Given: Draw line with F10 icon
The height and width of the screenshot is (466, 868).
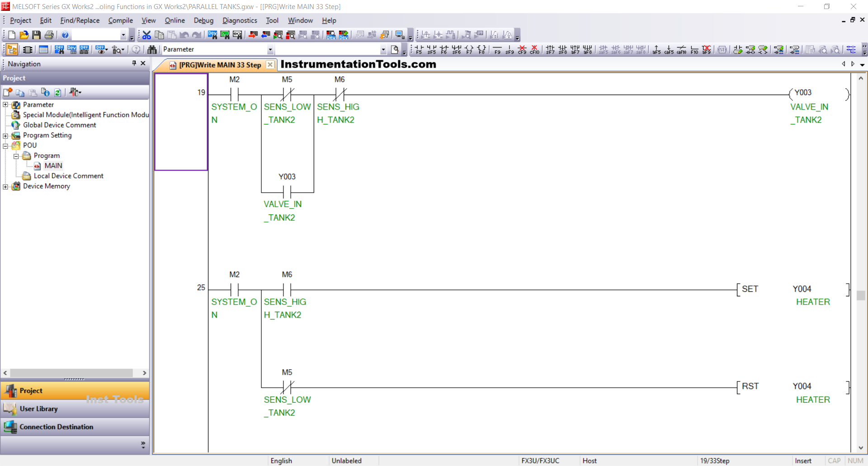Looking at the screenshot, I should click(x=694, y=49).
